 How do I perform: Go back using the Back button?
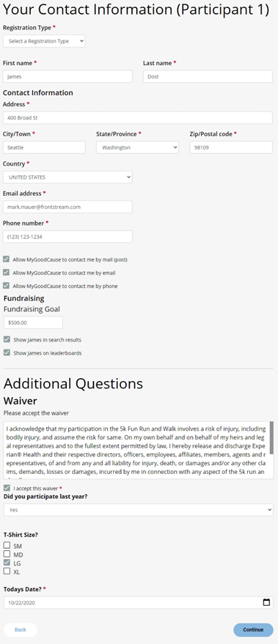tap(21, 630)
